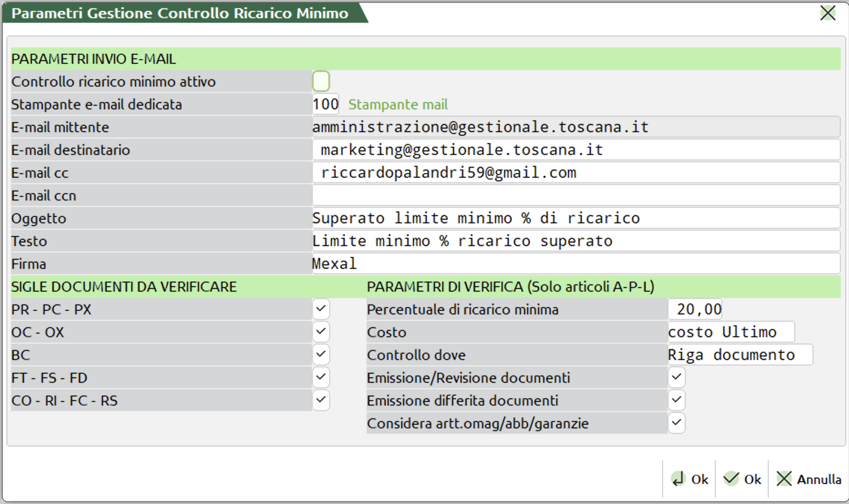Open the Costo selection field
Screen dimensions: 849x504
coord(730,332)
